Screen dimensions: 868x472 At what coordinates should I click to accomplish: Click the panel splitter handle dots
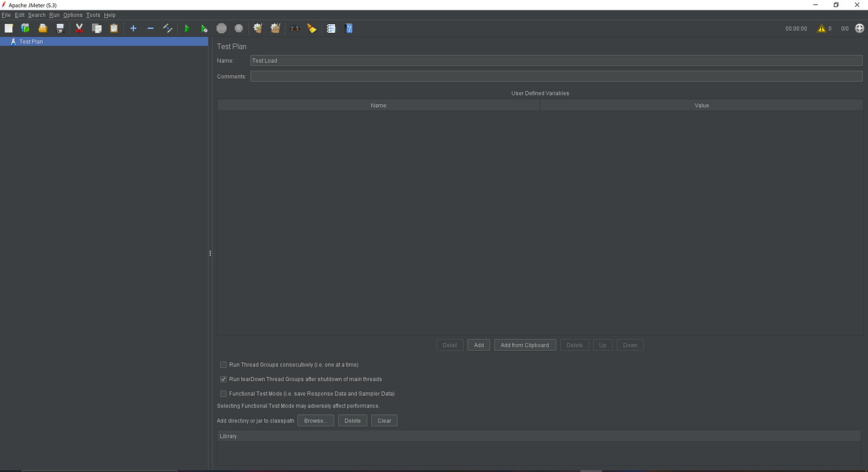click(211, 253)
